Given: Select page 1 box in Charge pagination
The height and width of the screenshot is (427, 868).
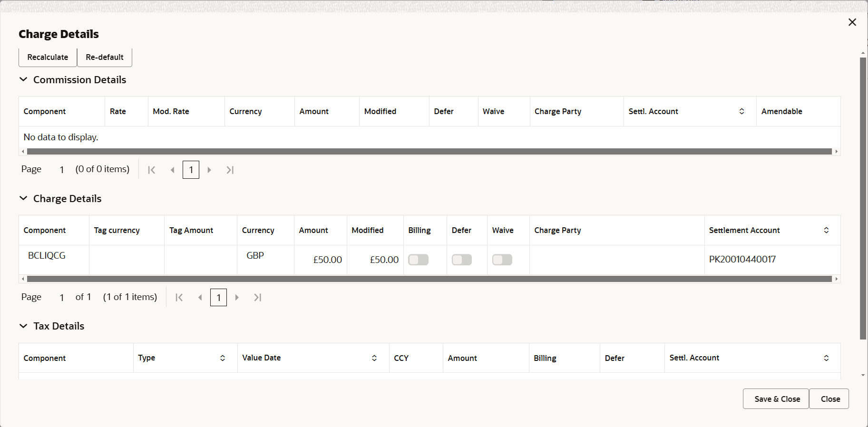Looking at the screenshot, I should pos(218,297).
